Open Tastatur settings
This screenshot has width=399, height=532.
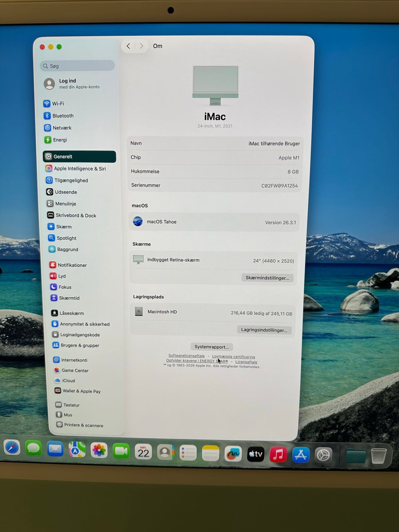coord(67,405)
